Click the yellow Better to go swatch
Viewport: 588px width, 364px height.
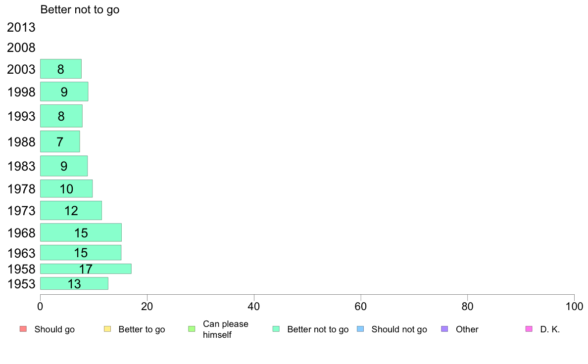(x=107, y=329)
